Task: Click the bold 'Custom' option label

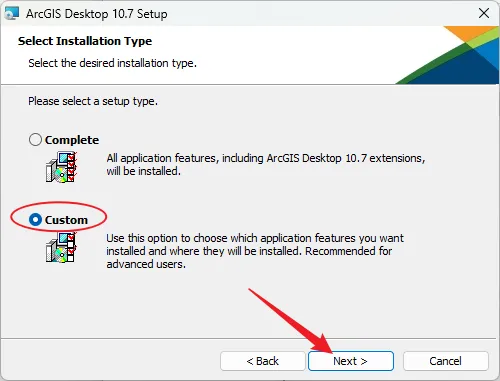Action: pyautogui.click(x=66, y=220)
